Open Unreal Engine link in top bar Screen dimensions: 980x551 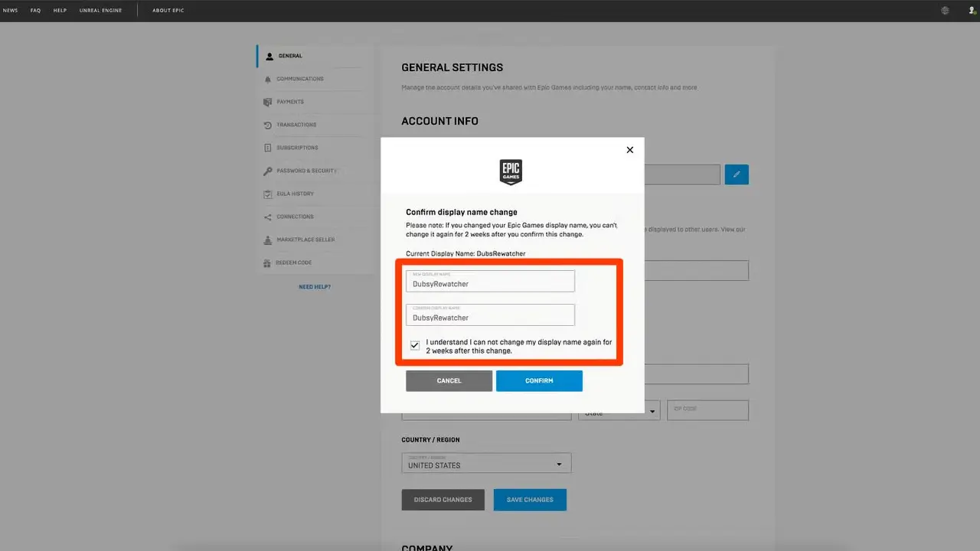pos(100,11)
